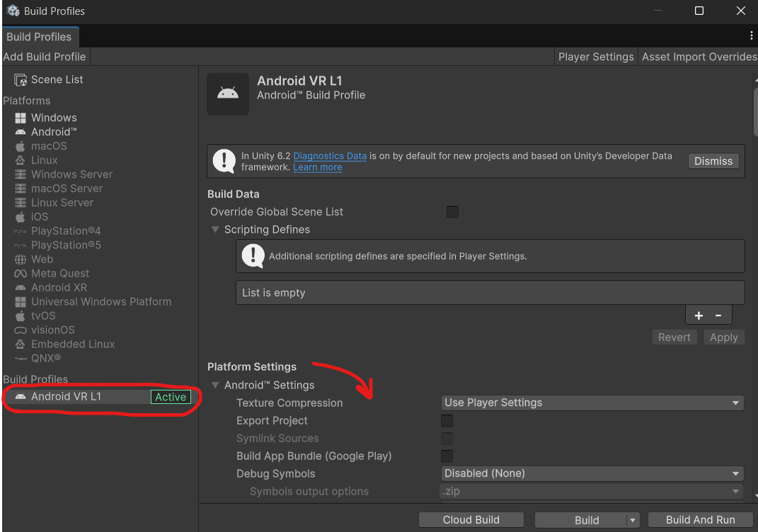Select the Android VR L1 build profile

[66, 397]
